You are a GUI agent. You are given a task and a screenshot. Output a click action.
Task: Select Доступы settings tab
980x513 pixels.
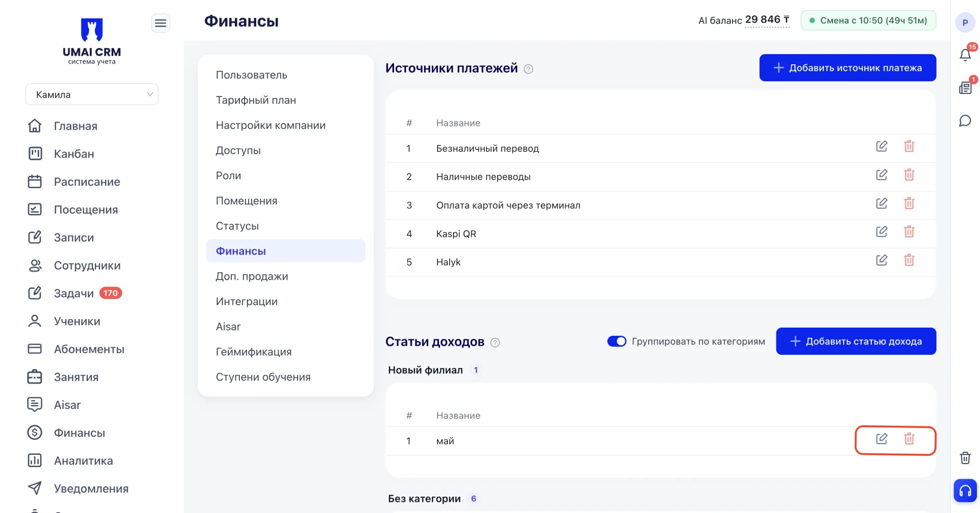coord(238,150)
